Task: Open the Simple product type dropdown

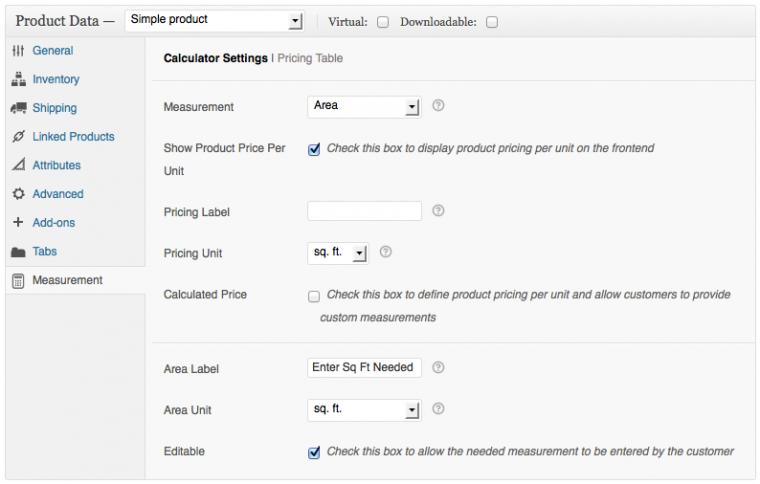Action: point(214,21)
